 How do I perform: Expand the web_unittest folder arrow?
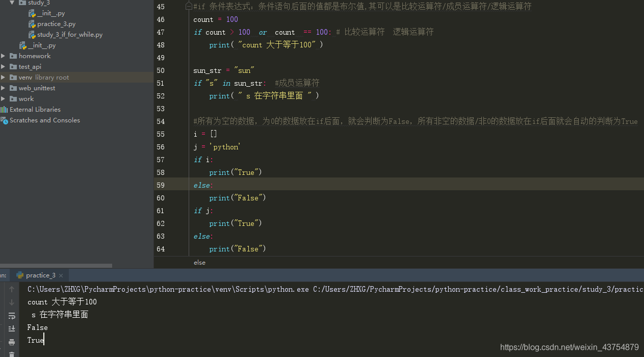[3, 88]
